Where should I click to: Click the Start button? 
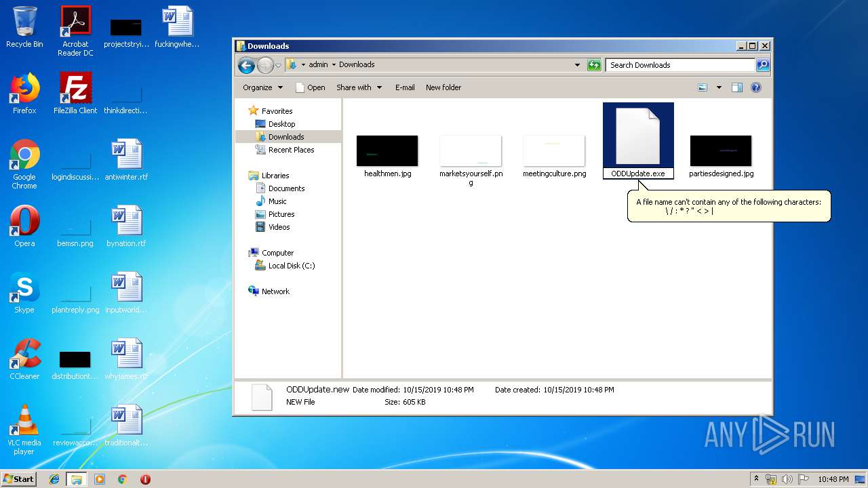coord(18,479)
